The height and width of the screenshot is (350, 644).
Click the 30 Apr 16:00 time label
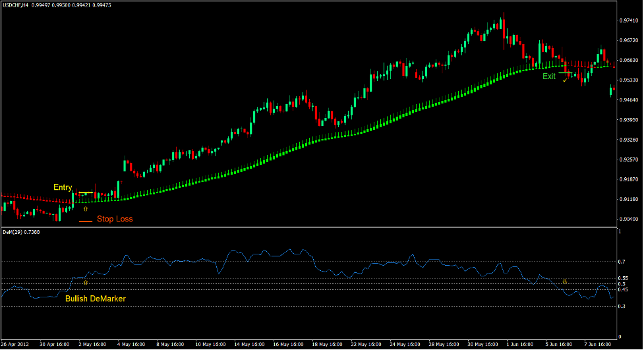tap(55, 345)
